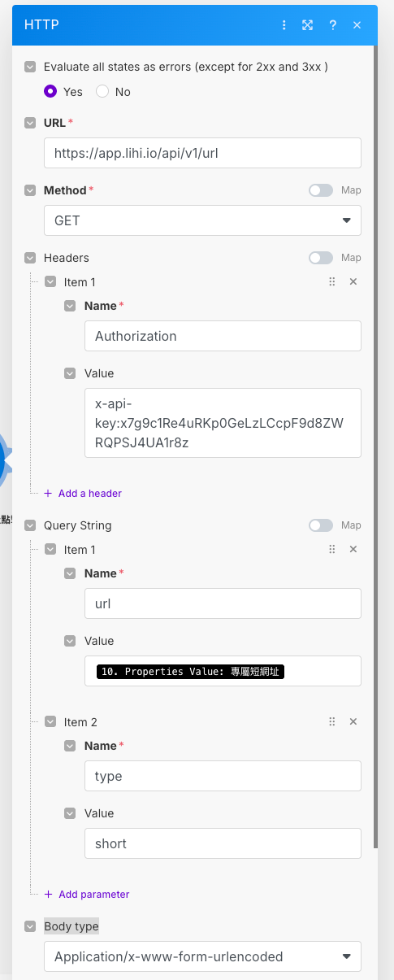This screenshot has height=980, width=394.
Task: Remove Headers Item 1 with its X icon
Action: point(353,281)
